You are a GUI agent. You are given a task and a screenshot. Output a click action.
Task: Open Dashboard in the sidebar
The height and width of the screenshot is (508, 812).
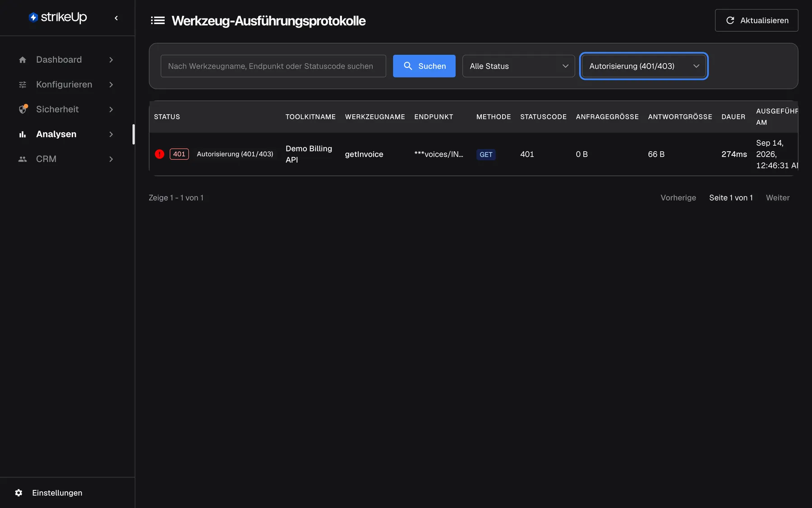[x=66, y=60]
